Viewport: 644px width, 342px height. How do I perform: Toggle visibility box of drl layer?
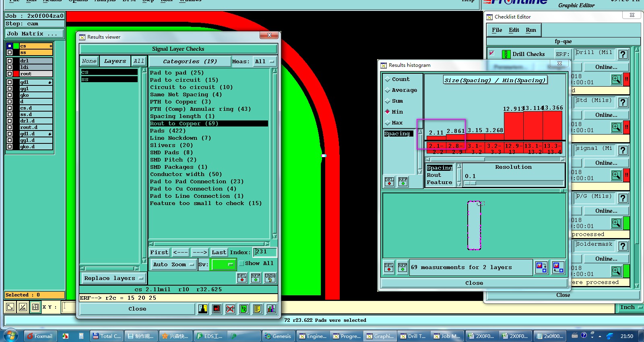10,61
